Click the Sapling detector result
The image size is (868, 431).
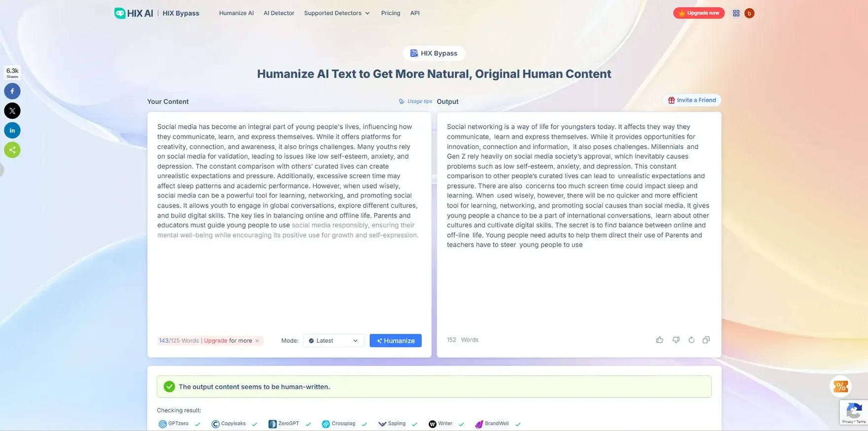coord(398,424)
